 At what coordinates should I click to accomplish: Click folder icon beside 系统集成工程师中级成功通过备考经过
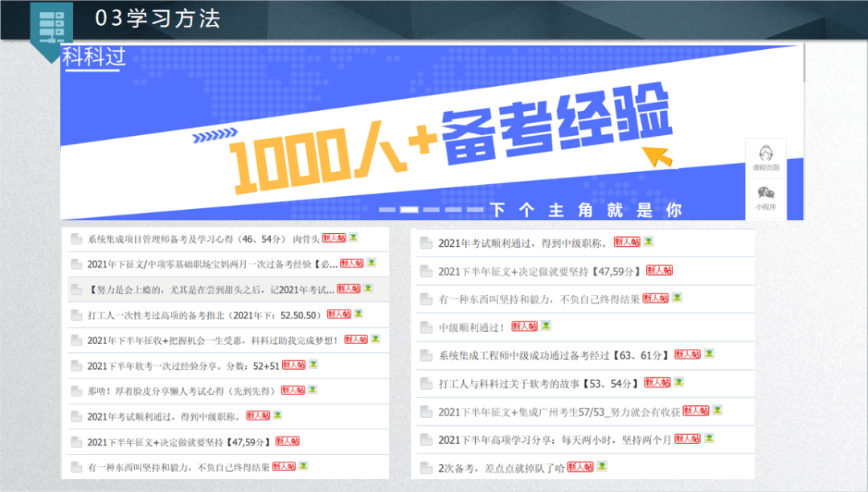pos(426,355)
